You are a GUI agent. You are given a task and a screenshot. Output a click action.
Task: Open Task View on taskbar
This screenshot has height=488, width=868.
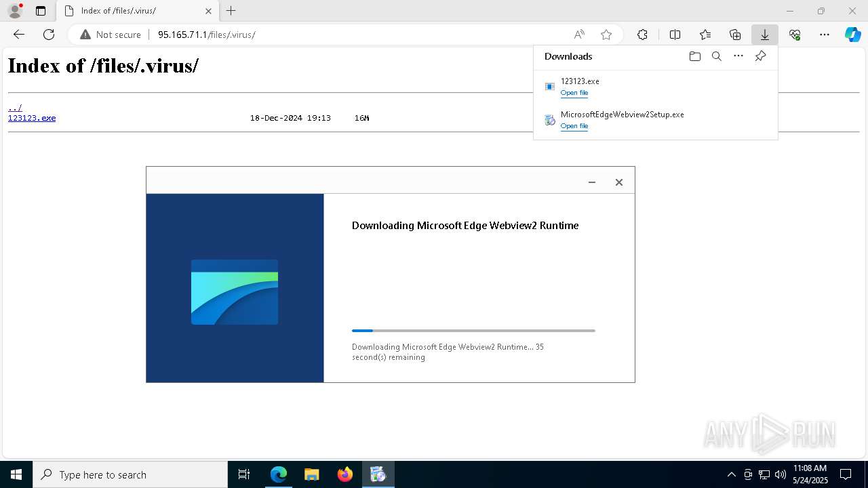pyautogui.click(x=244, y=474)
